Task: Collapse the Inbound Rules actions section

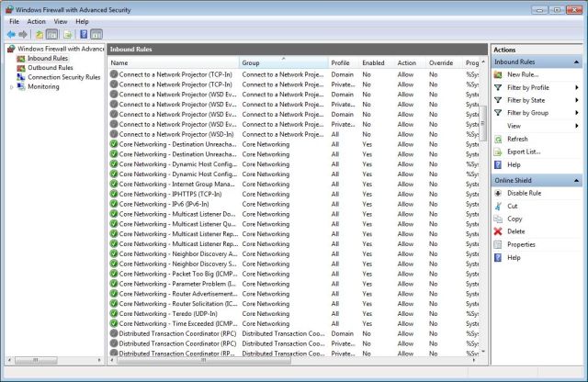Action: click(x=576, y=62)
